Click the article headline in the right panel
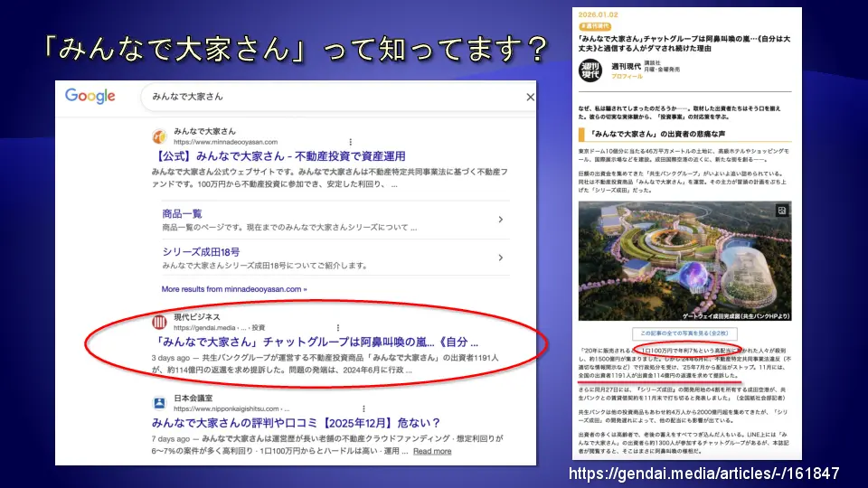 (x=684, y=43)
